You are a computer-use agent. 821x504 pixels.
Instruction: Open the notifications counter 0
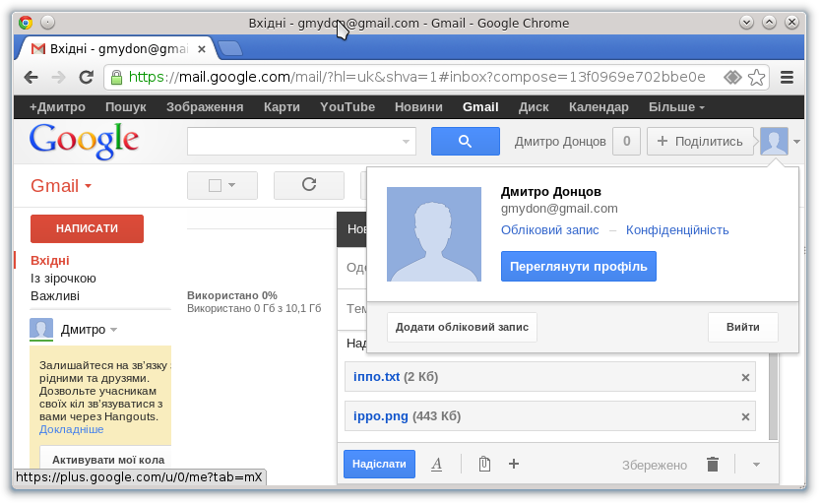click(626, 142)
